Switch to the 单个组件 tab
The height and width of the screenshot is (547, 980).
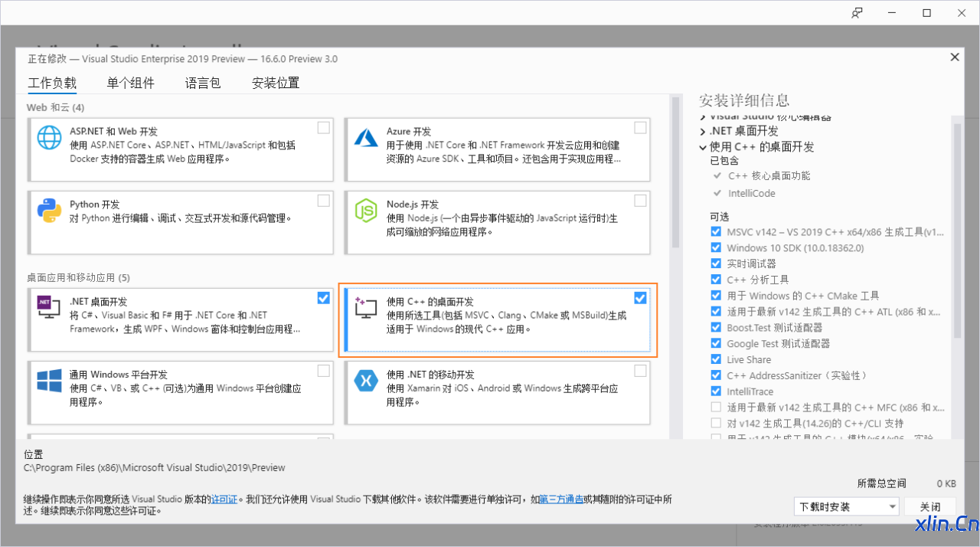pos(130,83)
